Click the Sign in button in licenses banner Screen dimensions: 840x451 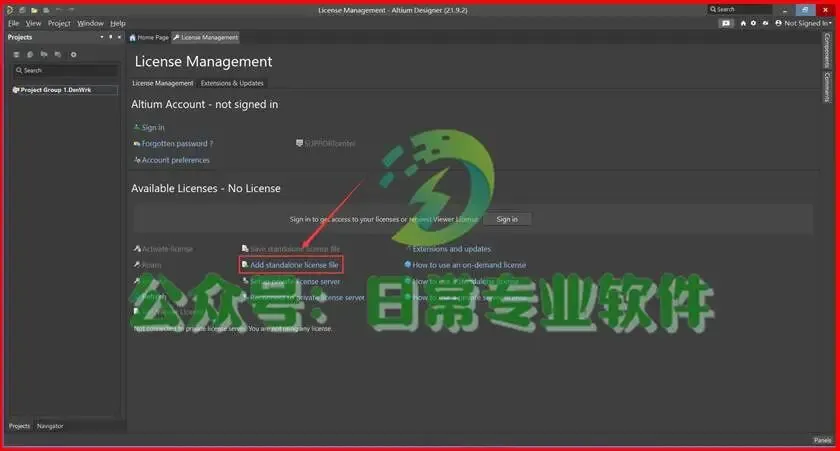pos(507,219)
